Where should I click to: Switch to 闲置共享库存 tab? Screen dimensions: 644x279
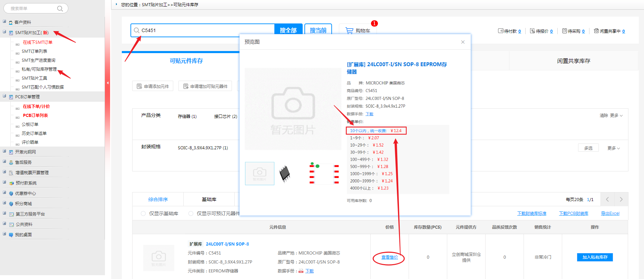(573, 61)
